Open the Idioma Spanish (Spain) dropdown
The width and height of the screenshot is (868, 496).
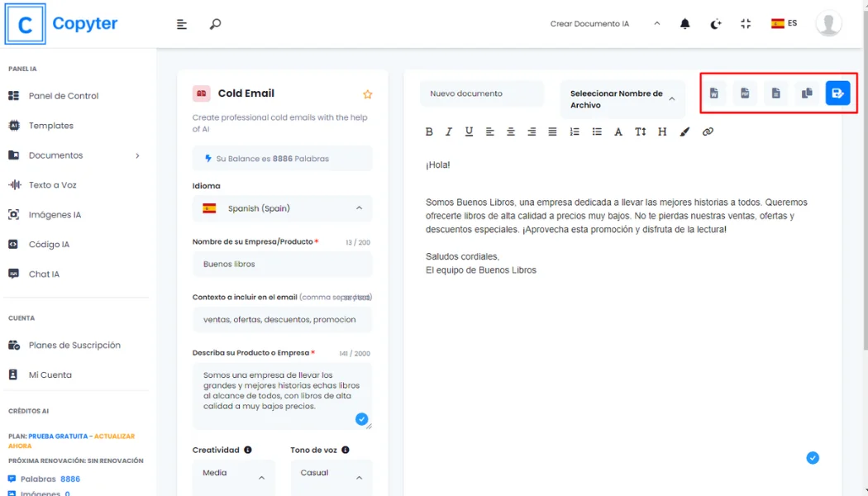(x=282, y=208)
